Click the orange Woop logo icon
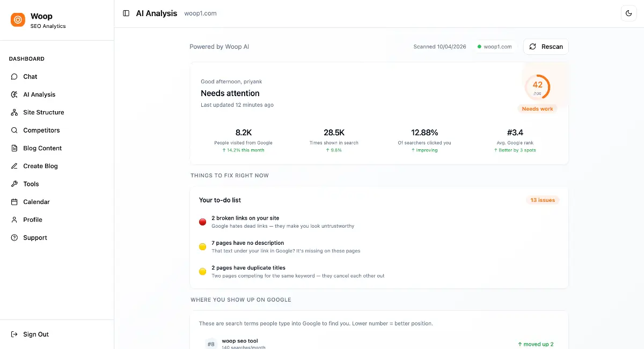 (x=18, y=20)
